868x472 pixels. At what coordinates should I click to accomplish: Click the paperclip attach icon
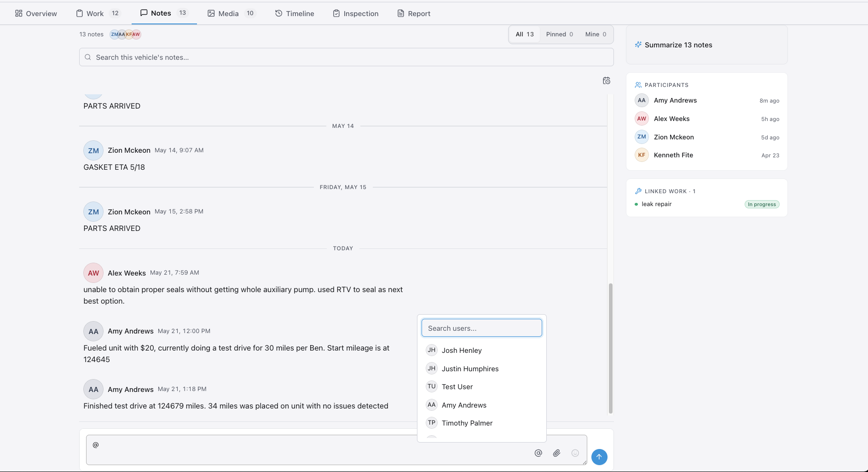click(x=556, y=453)
